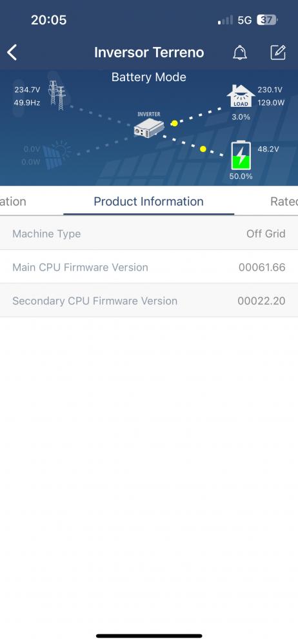Tap the 129.0W load power reading
Image resolution: width=298 pixels, height=644 pixels.
coord(271,102)
